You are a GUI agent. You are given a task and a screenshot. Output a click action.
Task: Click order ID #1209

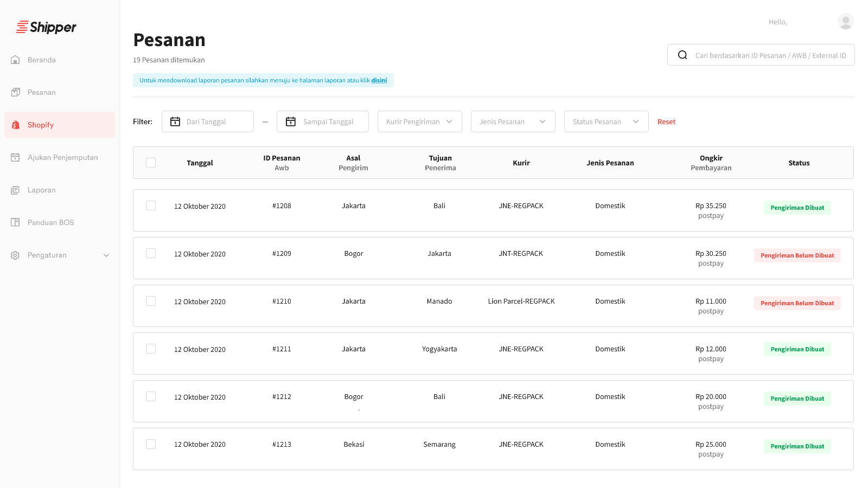(282, 254)
